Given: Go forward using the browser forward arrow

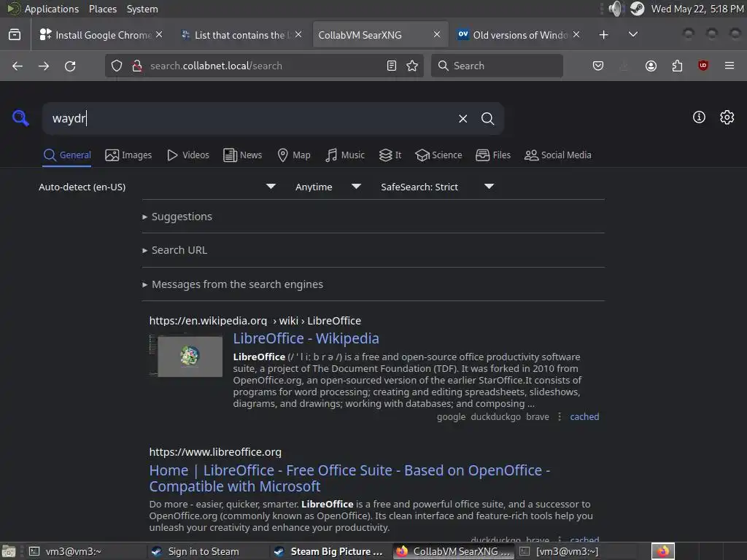Looking at the screenshot, I should [x=44, y=66].
